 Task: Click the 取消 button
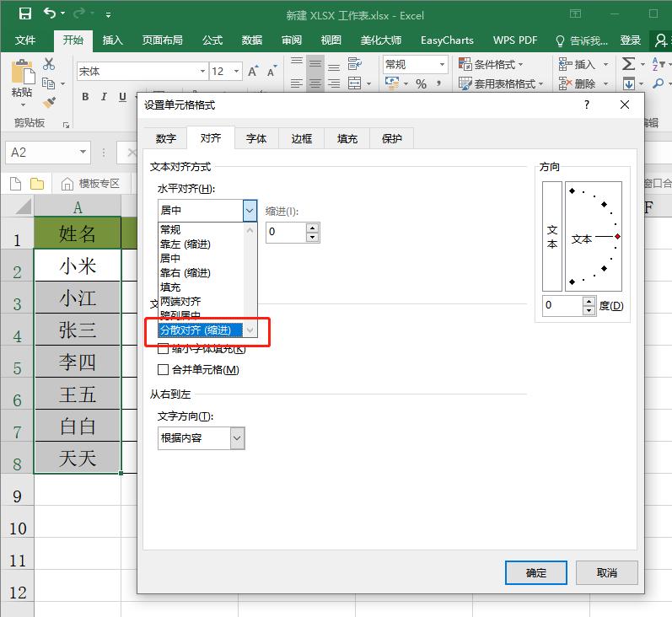click(606, 573)
